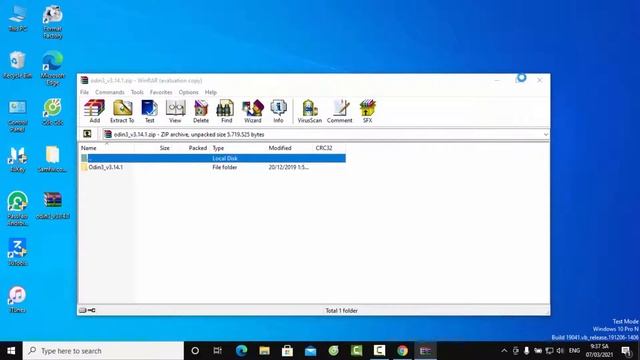Open the notification center icon
The image size is (640, 360).
coord(627,351)
